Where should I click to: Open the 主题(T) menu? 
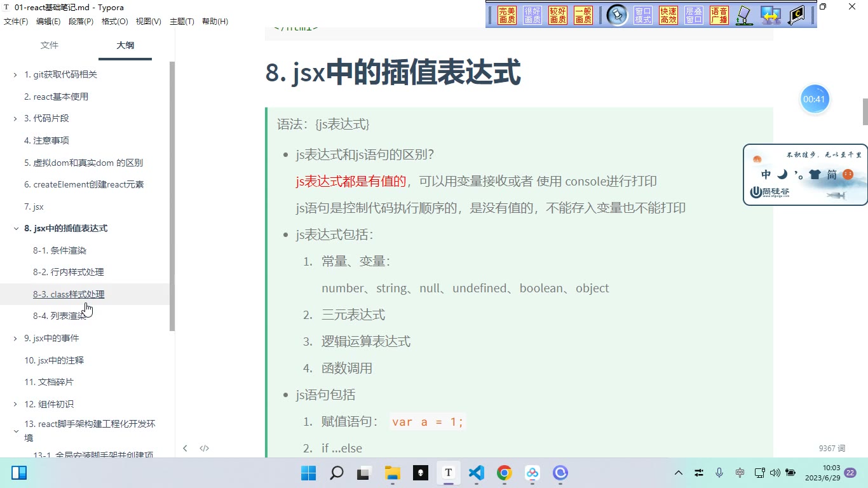pos(182,22)
